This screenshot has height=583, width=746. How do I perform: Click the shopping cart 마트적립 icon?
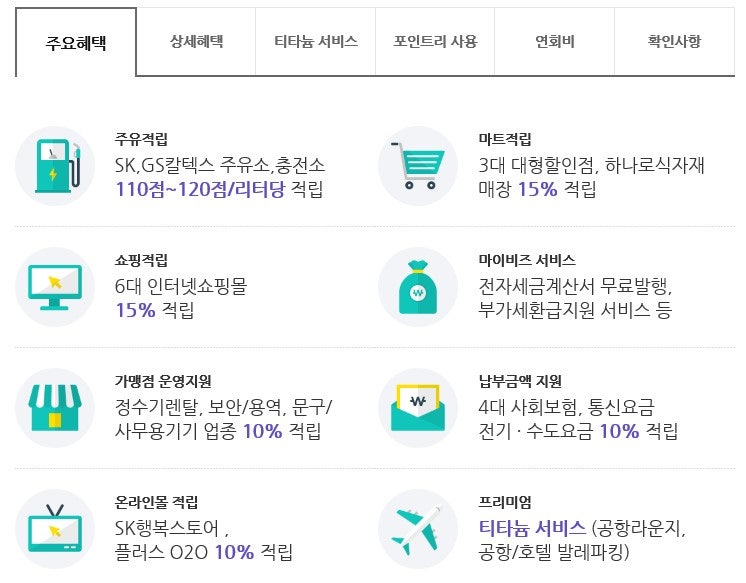coord(418,166)
